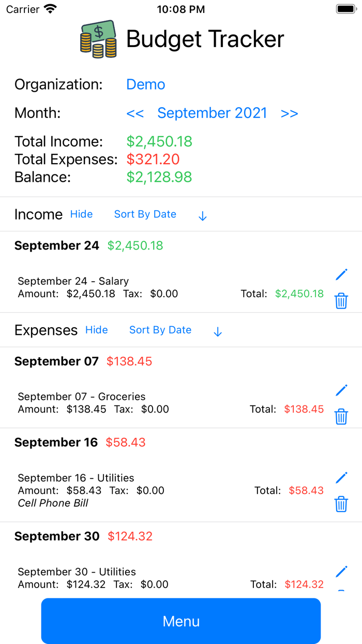Change the Demo organization
This screenshot has height=644, width=362.
[145, 84]
